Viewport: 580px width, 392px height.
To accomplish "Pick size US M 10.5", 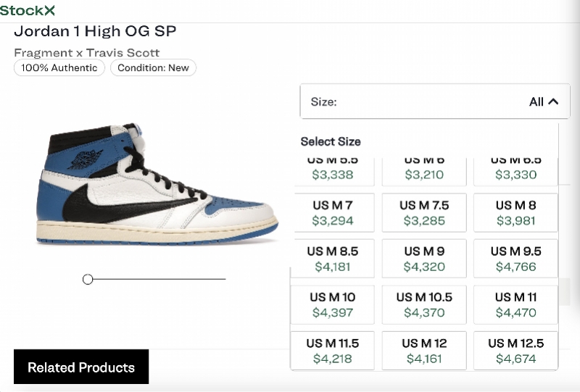I will (x=424, y=305).
